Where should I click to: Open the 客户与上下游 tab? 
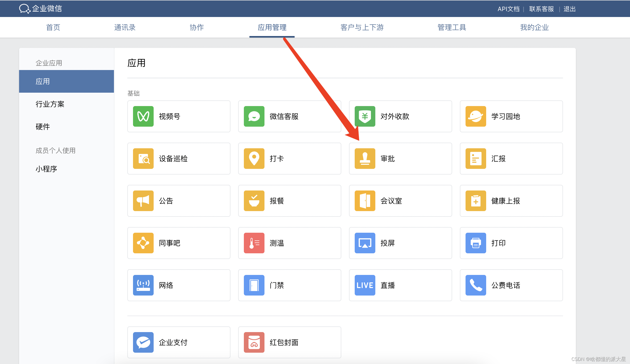tap(362, 27)
